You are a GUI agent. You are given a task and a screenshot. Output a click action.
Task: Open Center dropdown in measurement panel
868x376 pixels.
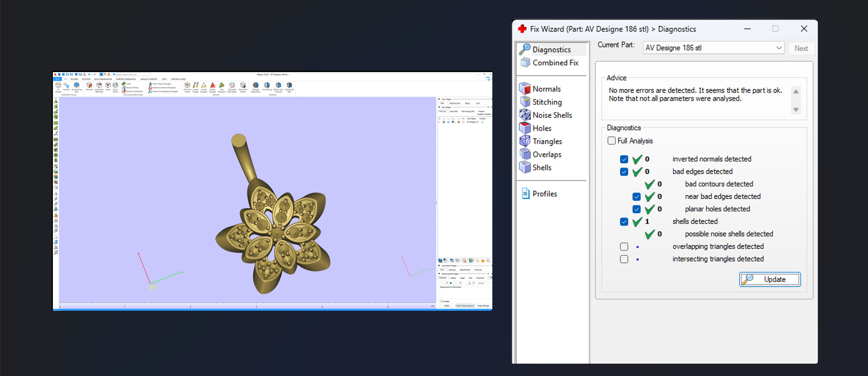484,283
